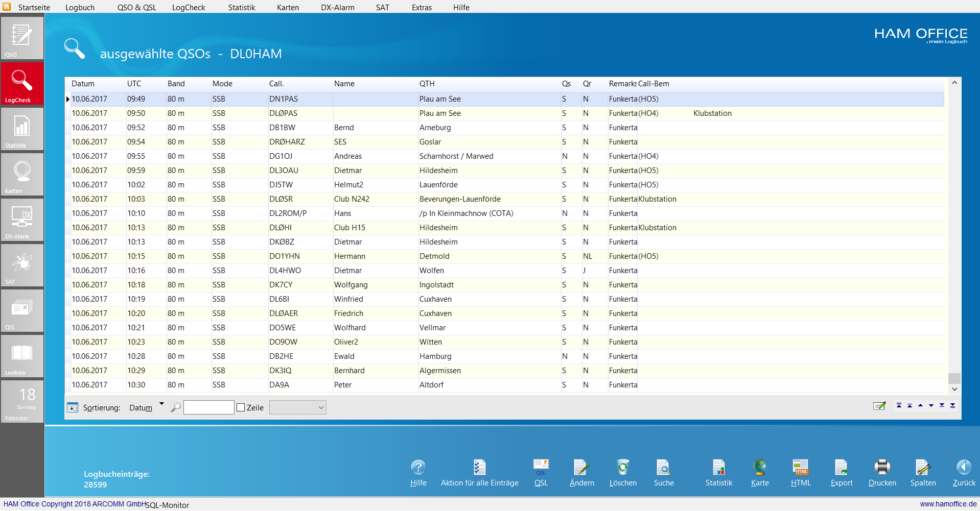980x511 pixels.
Task: Move one record up arrow
Action: click(x=920, y=405)
